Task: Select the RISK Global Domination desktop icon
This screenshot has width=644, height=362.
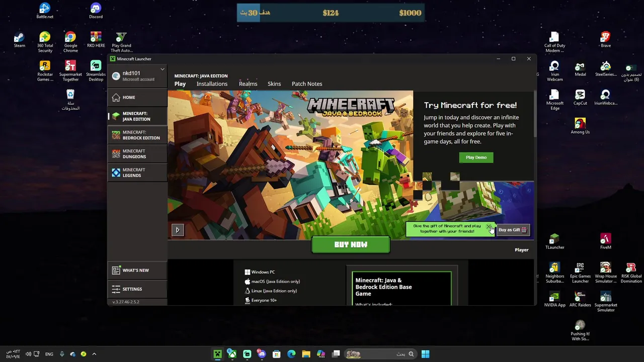Action: point(631,273)
